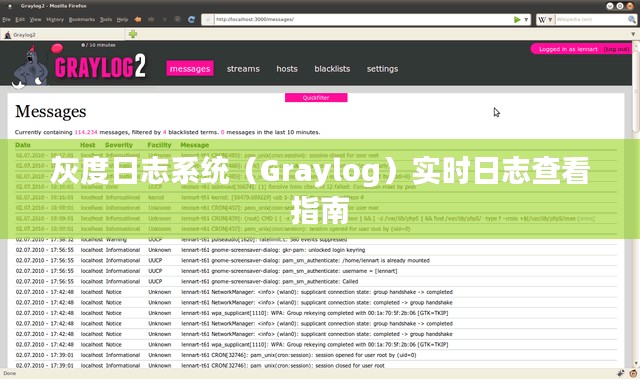Click the forward navigation arrow
This screenshot has height=379, width=640.
pyautogui.click(x=151, y=19)
